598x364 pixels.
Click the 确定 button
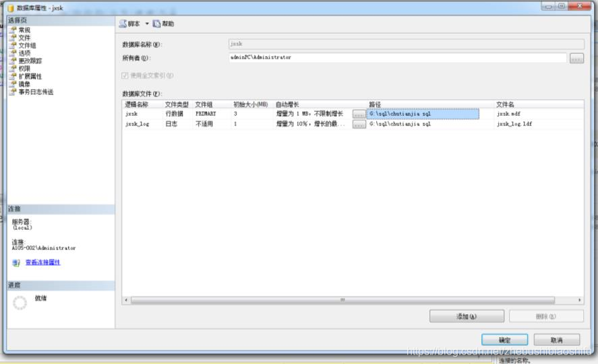[504, 340]
